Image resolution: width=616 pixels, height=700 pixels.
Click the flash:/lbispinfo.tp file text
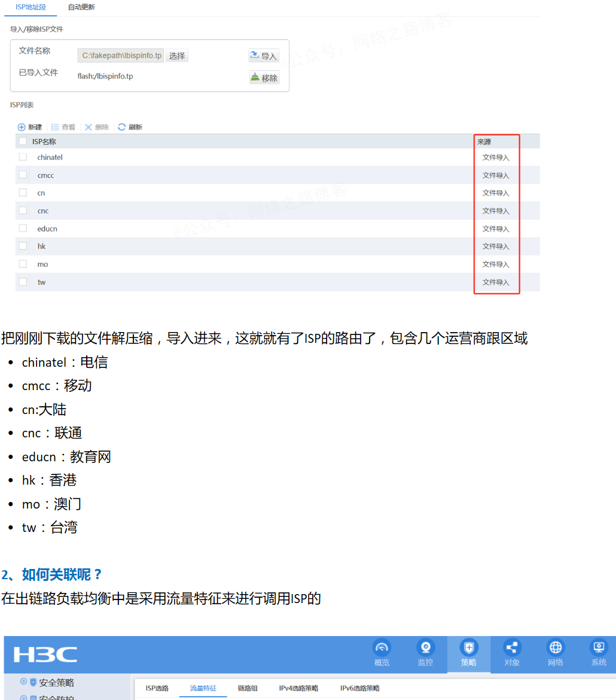pyautogui.click(x=105, y=77)
